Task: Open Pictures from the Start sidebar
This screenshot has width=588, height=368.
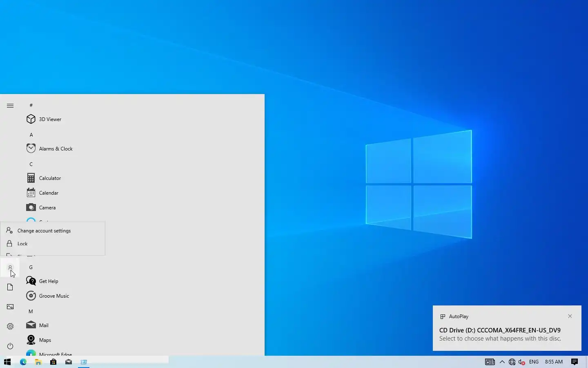Action: click(10, 307)
